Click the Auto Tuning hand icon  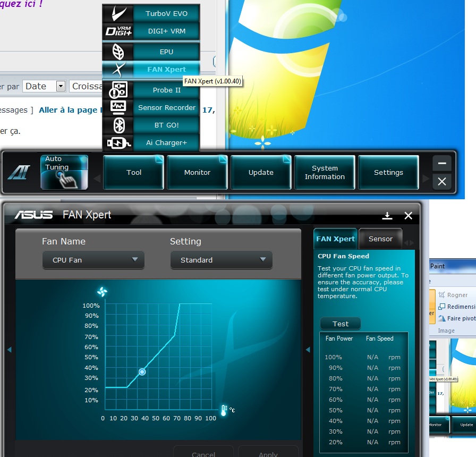click(x=64, y=172)
